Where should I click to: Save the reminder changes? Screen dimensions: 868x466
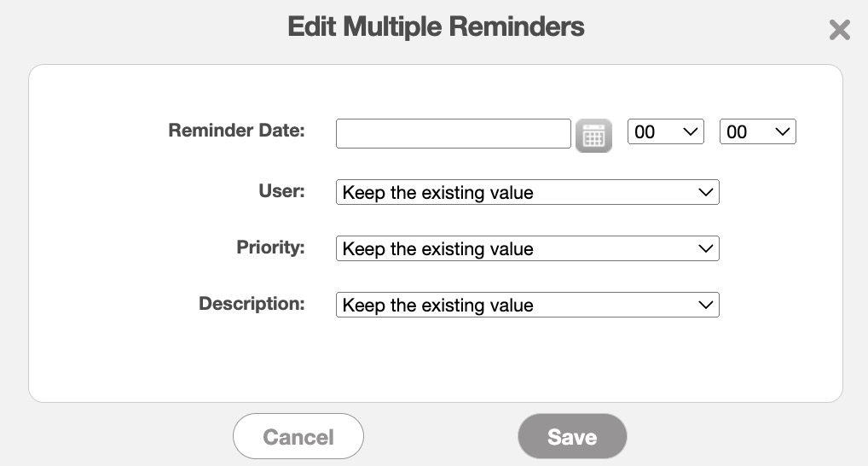572,437
